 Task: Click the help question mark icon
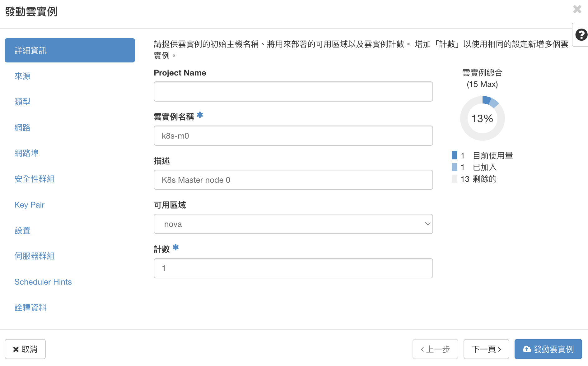(x=581, y=35)
